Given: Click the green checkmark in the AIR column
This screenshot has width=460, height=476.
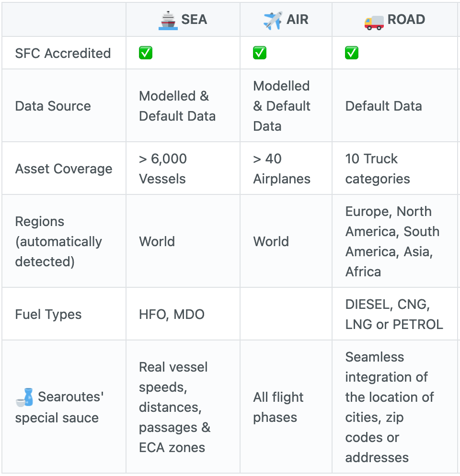Looking at the screenshot, I should tap(260, 53).
